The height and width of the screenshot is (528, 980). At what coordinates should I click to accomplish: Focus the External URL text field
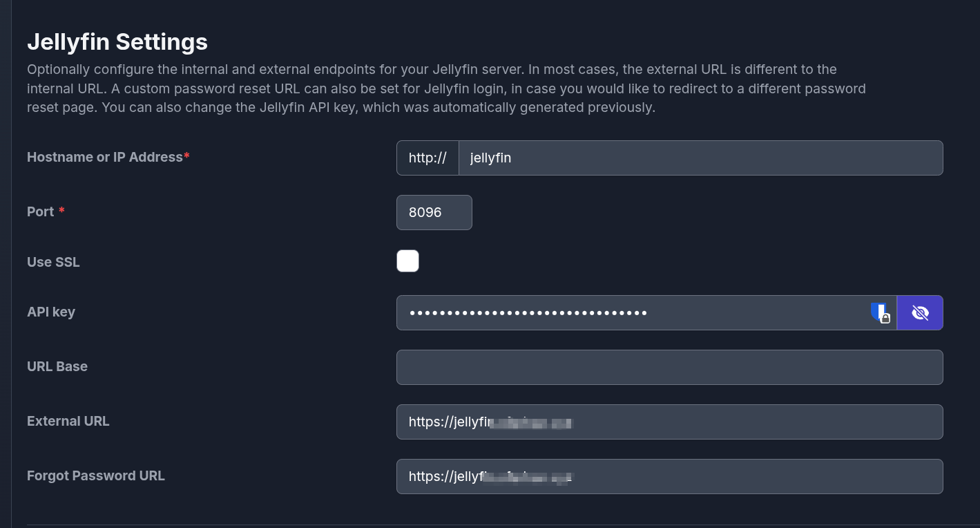[753, 422]
